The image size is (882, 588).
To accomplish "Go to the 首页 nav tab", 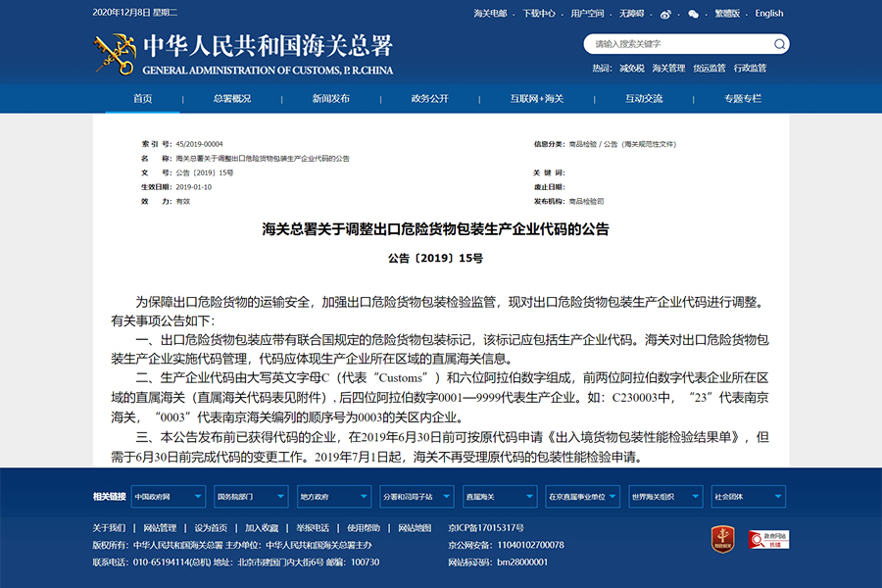I will pyautogui.click(x=142, y=98).
